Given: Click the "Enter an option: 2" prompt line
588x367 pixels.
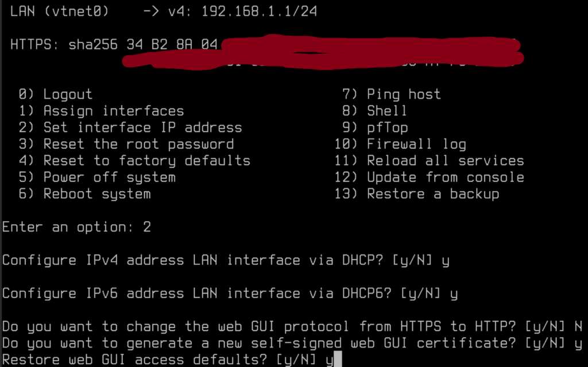Looking at the screenshot, I should coord(76,227).
